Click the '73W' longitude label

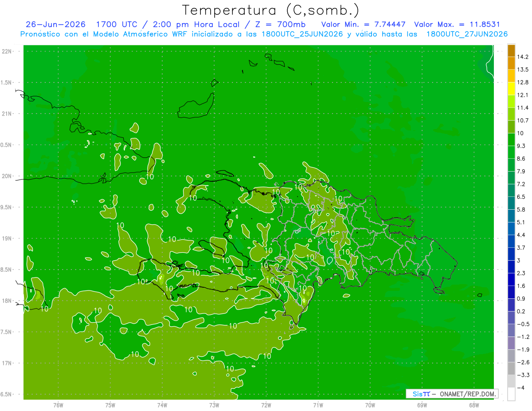(214, 405)
